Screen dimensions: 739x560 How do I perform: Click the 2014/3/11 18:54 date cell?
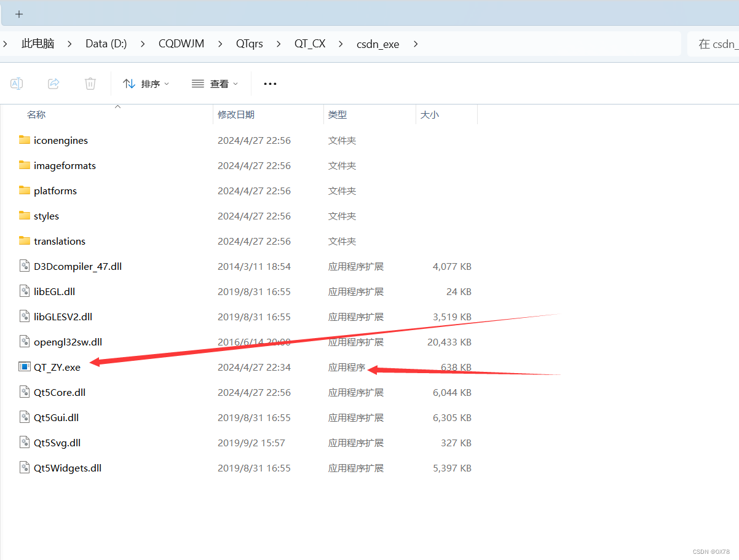pos(254,266)
